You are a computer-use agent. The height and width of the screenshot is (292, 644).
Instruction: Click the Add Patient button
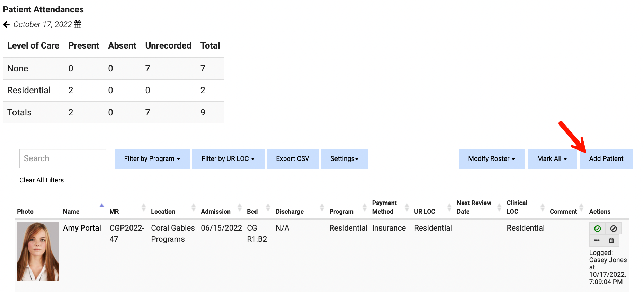click(x=606, y=159)
